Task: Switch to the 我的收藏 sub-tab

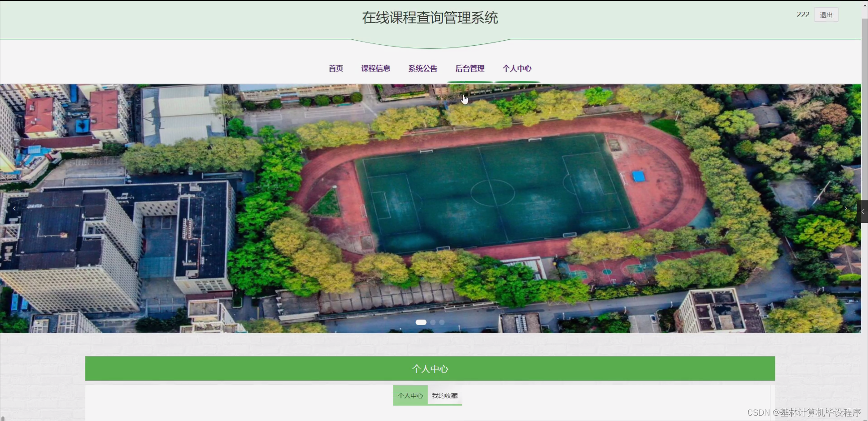Action: (445, 395)
